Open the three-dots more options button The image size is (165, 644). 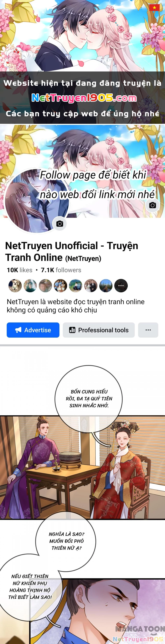(148, 330)
